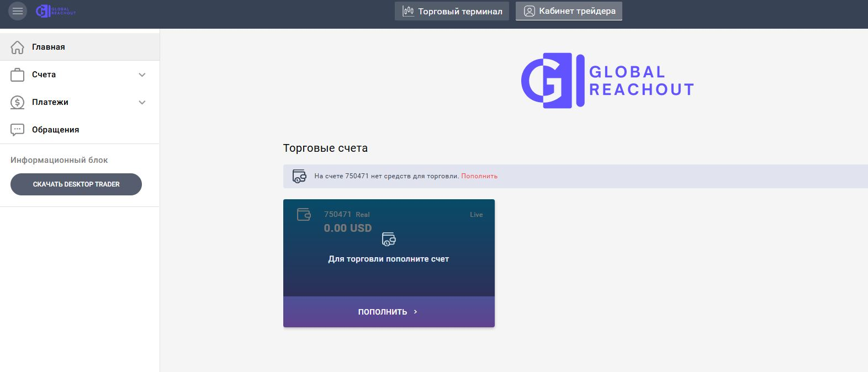The height and width of the screenshot is (372, 868).
Task: Select Главная in the sidebar
Action: pos(80,47)
